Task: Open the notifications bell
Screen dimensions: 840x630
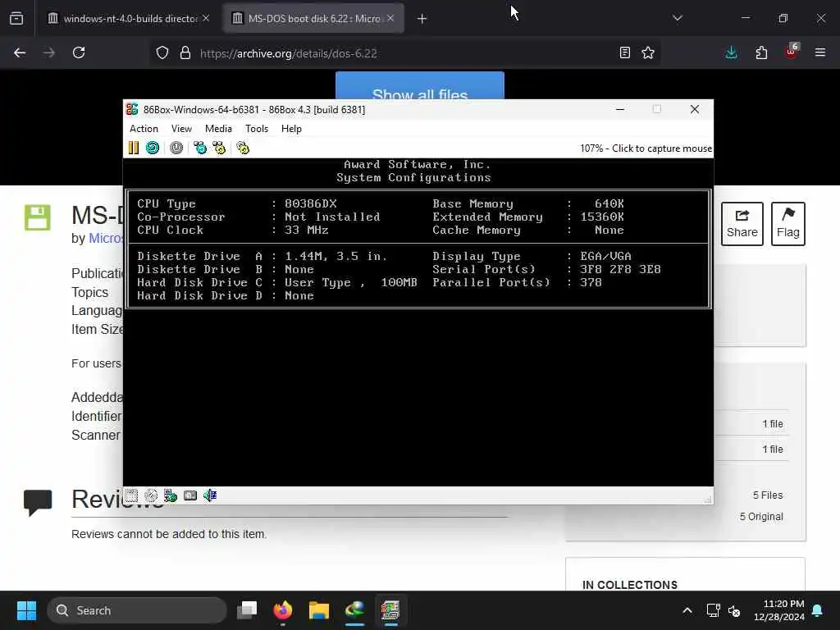Action: click(x=818, y=610)
